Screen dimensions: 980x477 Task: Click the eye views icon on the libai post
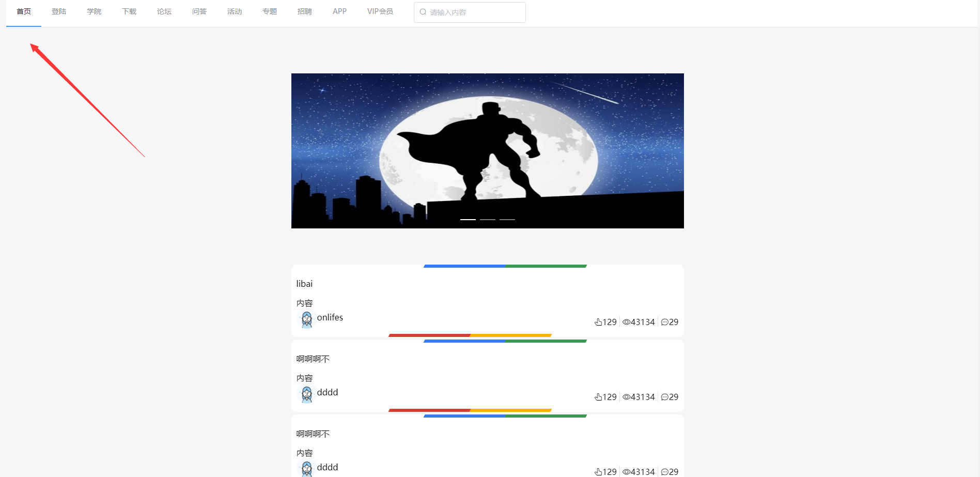pos(626,322)
